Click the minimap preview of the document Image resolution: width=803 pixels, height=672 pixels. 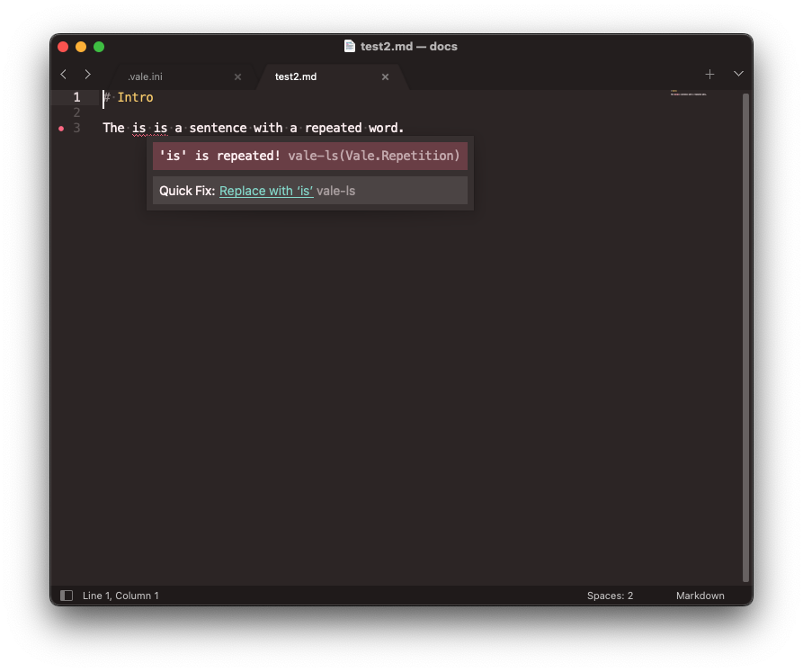point(689,94)
